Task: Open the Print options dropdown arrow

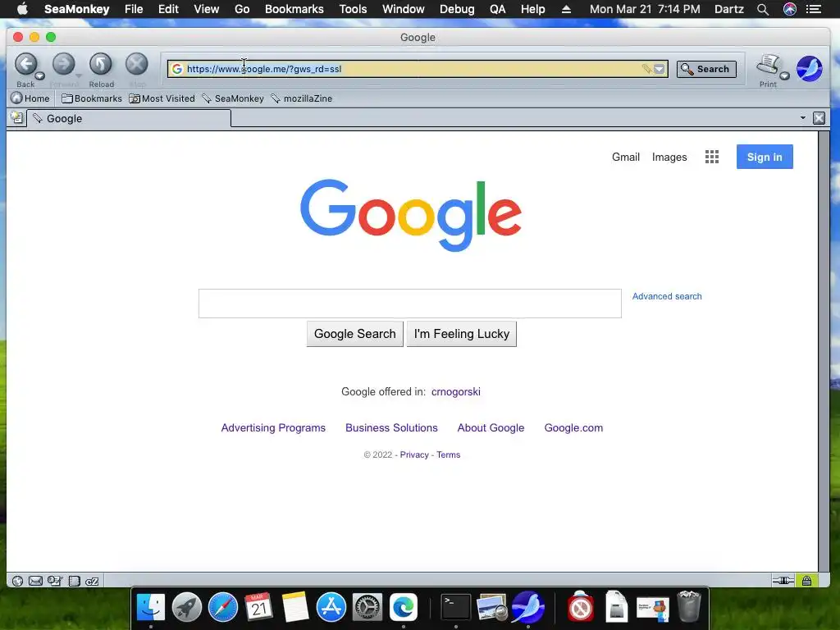Action: point(784,76)
